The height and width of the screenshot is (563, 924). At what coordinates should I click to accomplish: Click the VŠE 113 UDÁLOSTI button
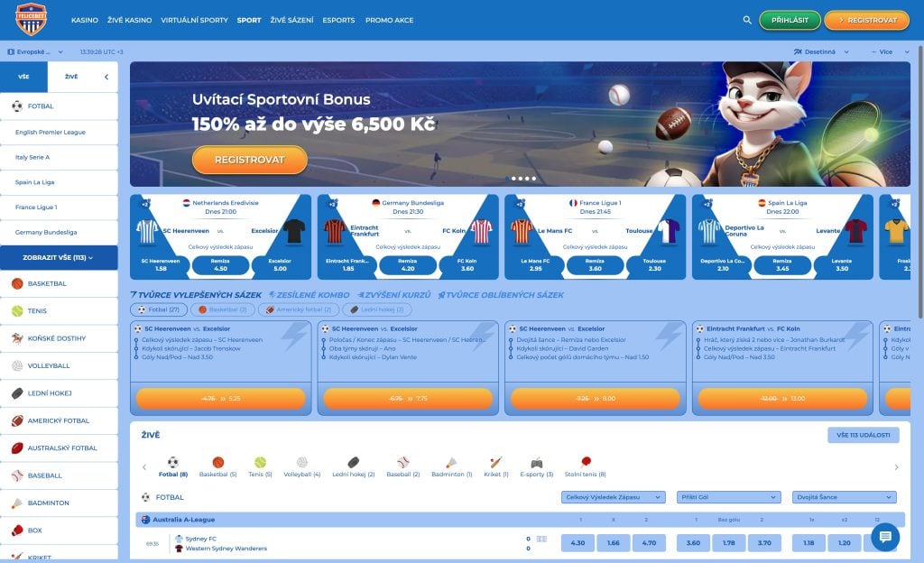[864, 435]
